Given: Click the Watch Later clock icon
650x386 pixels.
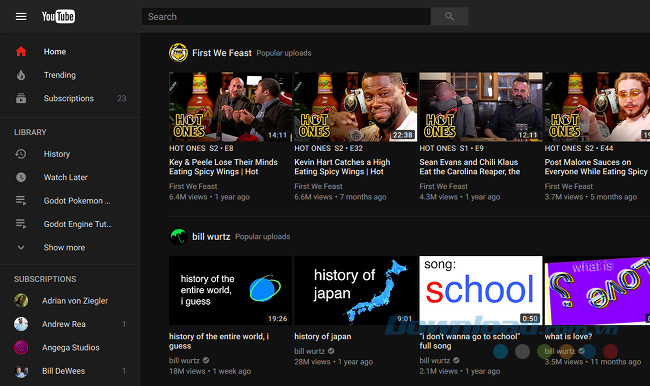Looking at the screenshot, I should tap(21, 177).
